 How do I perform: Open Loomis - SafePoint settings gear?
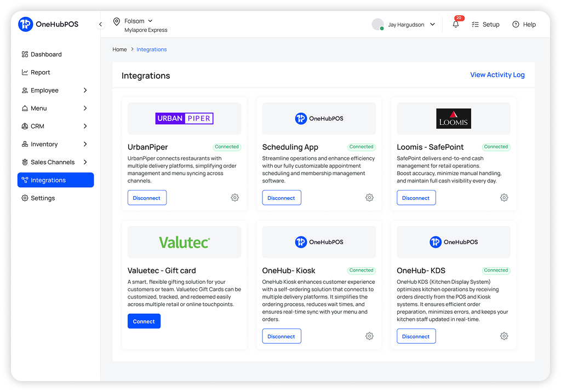point(504,198)
